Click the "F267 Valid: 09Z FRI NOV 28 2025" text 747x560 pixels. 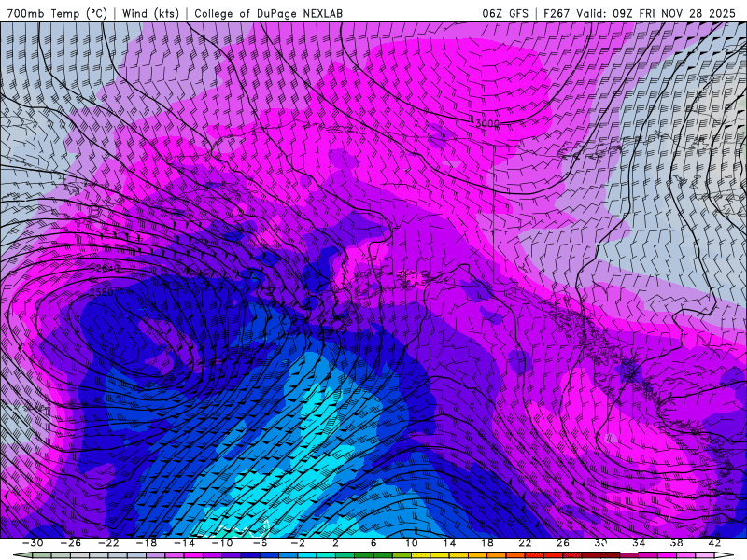coord(640,13)
